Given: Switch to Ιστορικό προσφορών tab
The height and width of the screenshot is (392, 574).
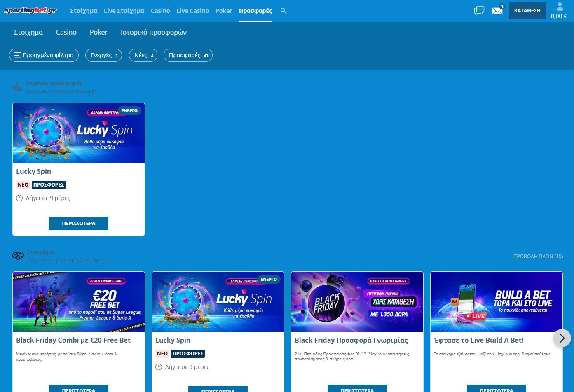Looking at the screenshot, I should pos(153,32).
